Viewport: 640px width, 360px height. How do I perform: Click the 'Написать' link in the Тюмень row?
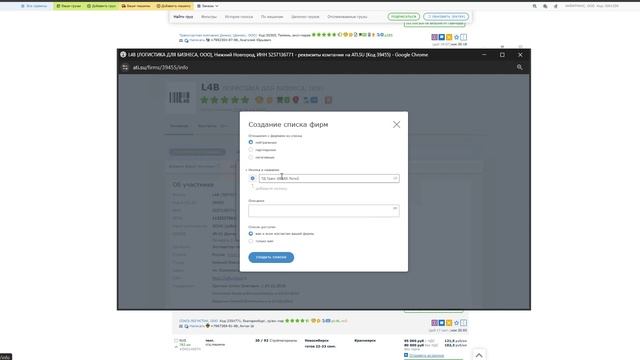click(x=197, y=40)
